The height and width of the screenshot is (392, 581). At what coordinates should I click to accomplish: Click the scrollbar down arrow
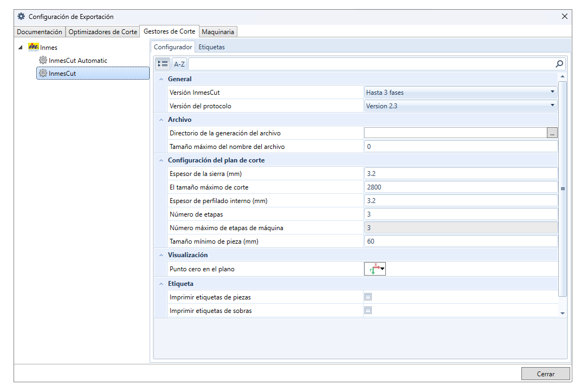coord(563,313)
